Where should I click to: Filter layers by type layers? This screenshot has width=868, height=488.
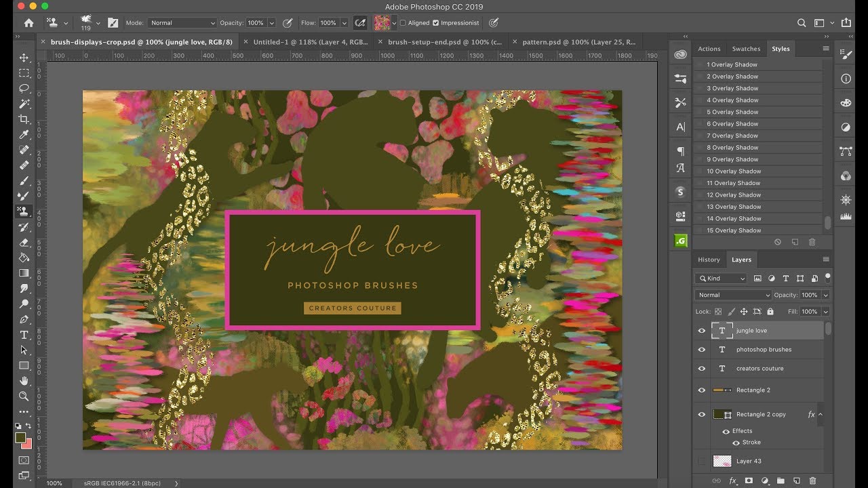(x=786, y=278)
